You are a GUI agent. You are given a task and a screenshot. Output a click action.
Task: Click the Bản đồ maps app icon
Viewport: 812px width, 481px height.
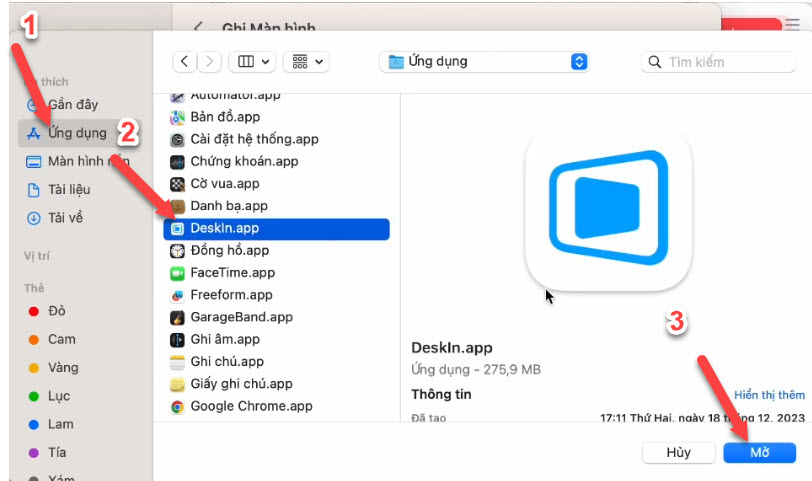click(177, 118)
